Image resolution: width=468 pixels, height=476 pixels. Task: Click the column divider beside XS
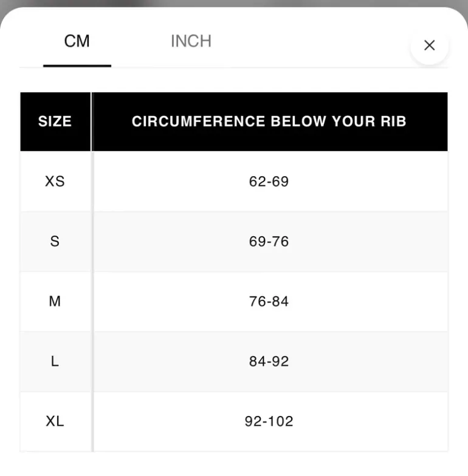(92, 182)
